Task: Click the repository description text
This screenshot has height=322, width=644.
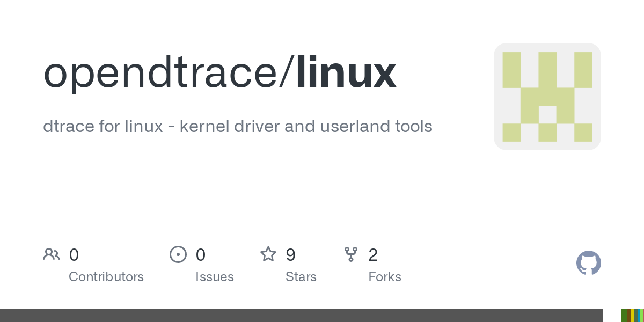Action: [238, 127]
